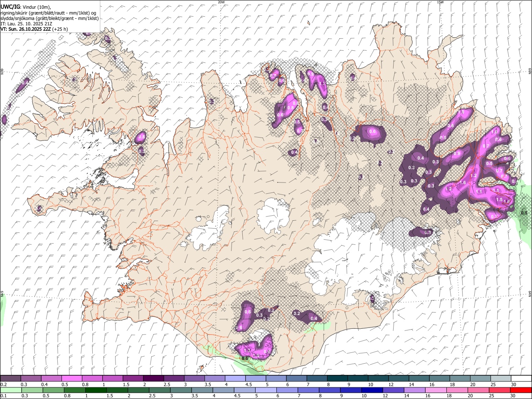Click the "UWC/IG: Vindur (10m)," title line
The height and width of the screenshot is (399, 532).
coord(26,7)
